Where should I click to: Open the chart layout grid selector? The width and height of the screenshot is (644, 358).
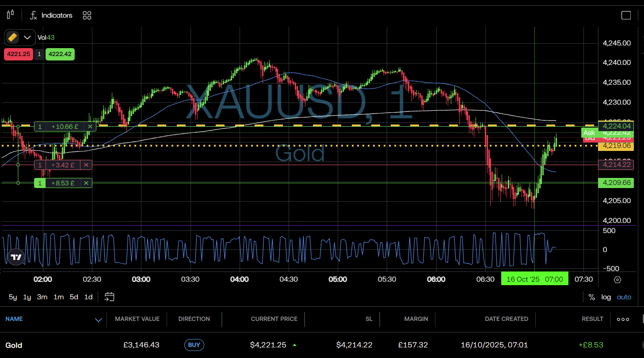coord(87,15)
